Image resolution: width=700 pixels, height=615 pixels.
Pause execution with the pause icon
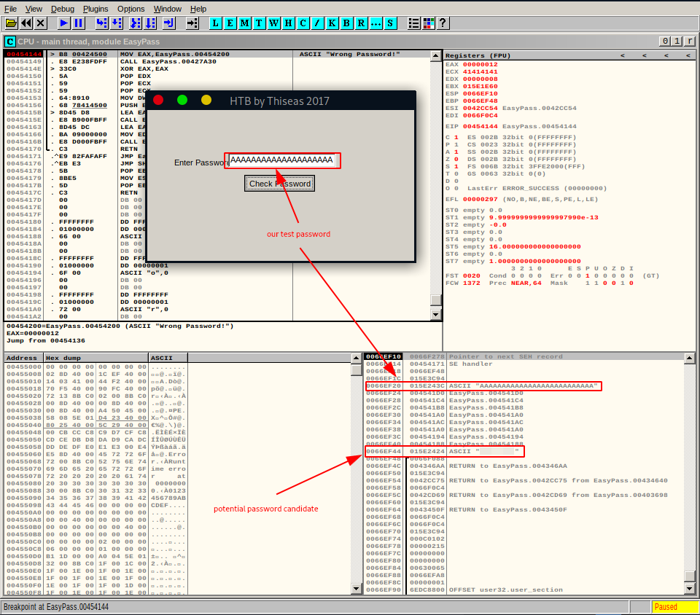[78, 23]
